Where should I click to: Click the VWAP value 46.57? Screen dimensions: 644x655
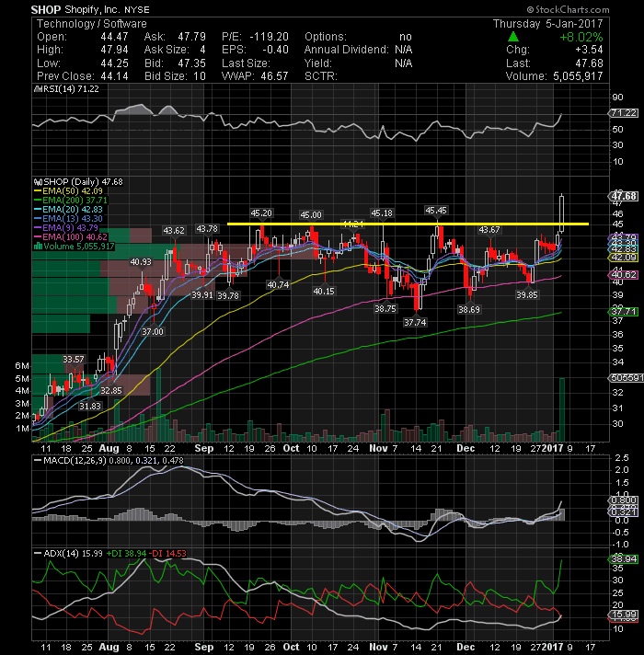click(x=275, y=76)
